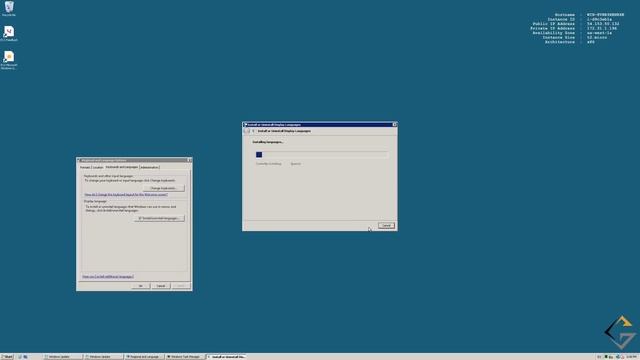Open the Administrative tab

pyautogui.click(x=149, y=167)
